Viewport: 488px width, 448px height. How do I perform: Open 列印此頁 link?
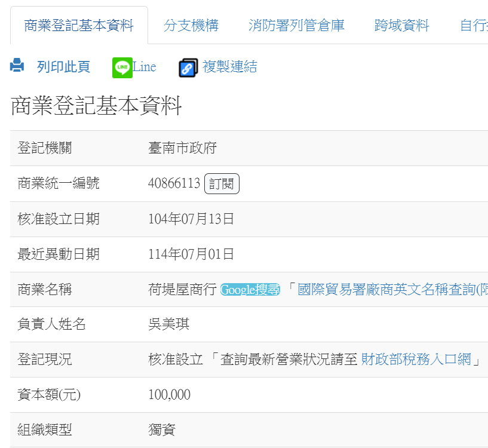point(63,67)
